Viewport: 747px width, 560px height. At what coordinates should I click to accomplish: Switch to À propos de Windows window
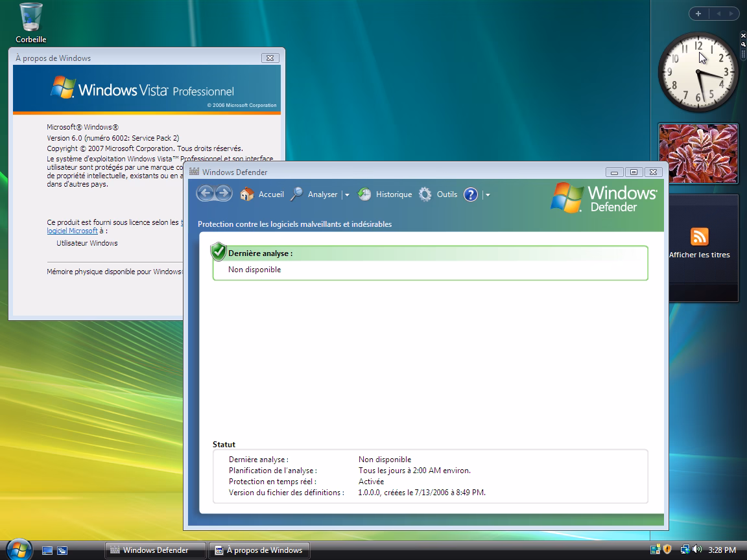point(259,550)
